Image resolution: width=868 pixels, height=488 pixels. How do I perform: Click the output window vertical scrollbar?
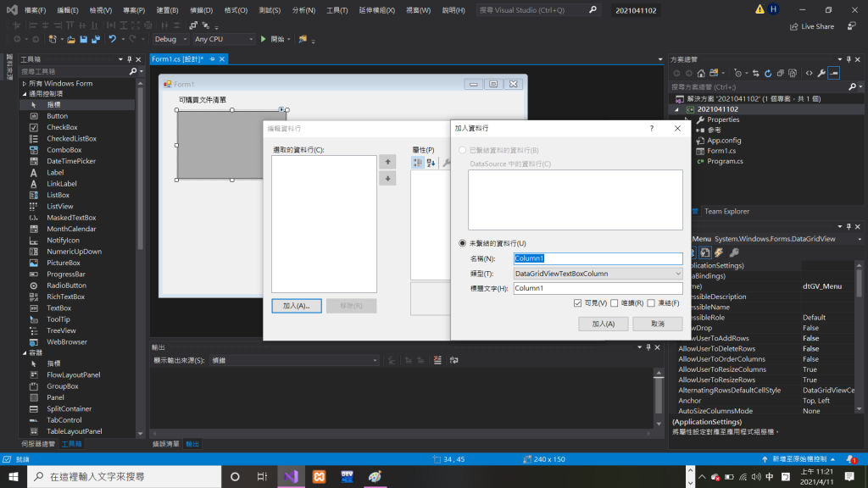point(659,398)
